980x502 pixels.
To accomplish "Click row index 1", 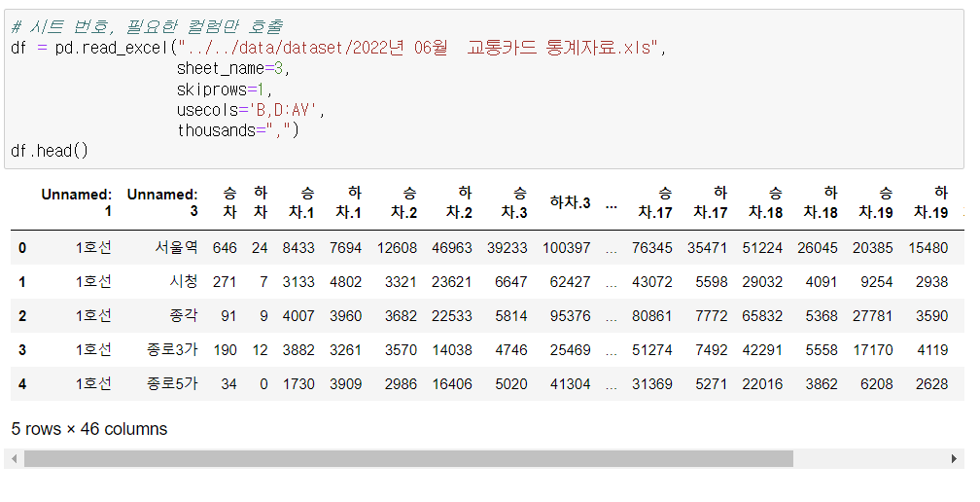I will [x=22, y=282].
